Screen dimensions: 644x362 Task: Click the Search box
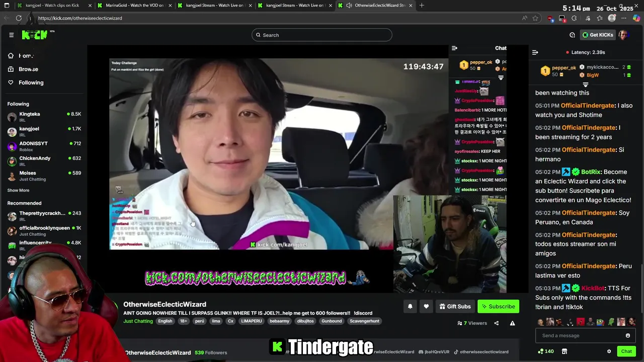pos(322,35)
